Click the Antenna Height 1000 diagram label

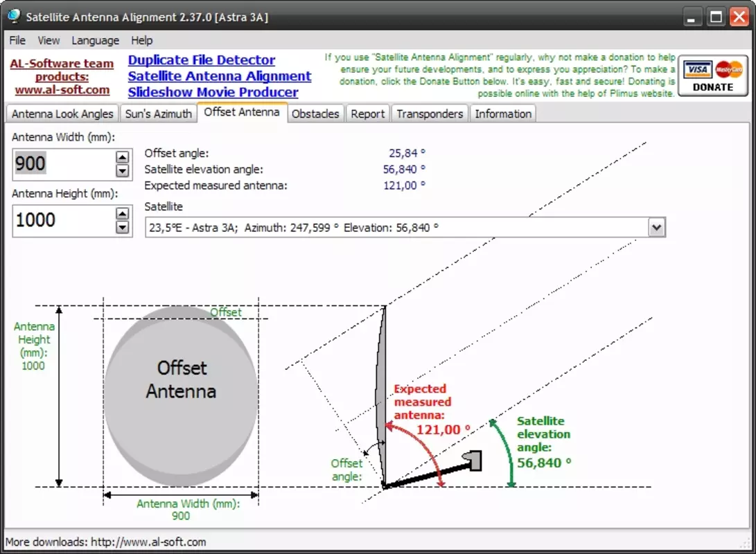(x=34, y=346)
